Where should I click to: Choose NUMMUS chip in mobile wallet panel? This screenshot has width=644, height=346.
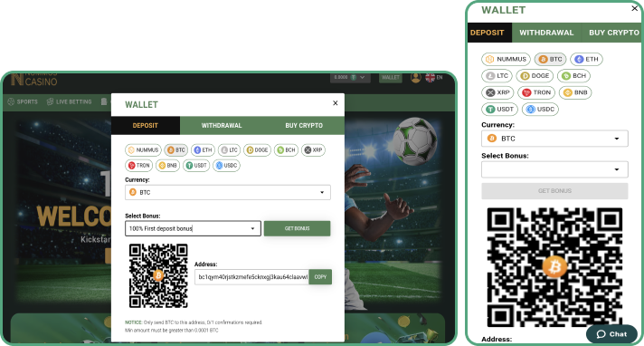coord(506,59)
